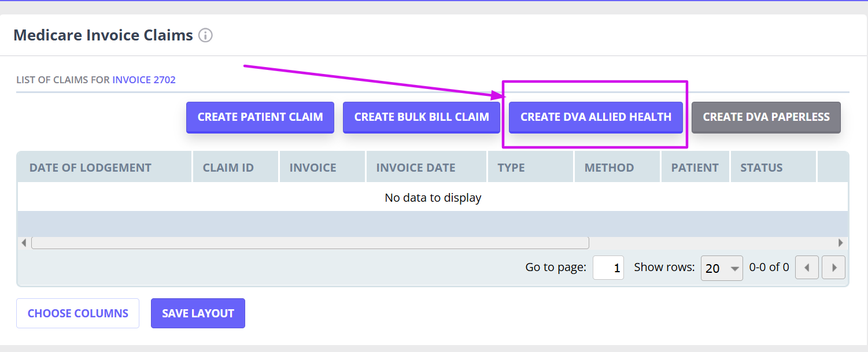The height and width of the screenshot is (352, 868).
Task: Click the scrollbar's right arrow
Action: click(x=841, y=242)
